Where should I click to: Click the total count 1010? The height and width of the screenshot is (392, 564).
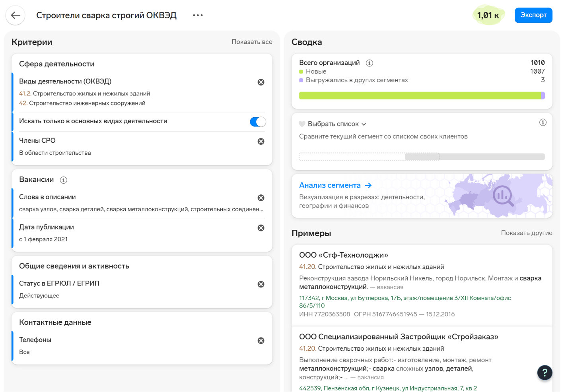pyautogui.click(x=537, y=63)
